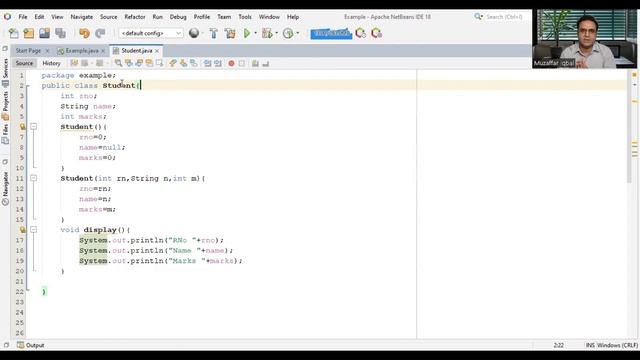Click the hint bulb on line 6
The width and height of the screenshot is (640, 360).
pos(23,127)
